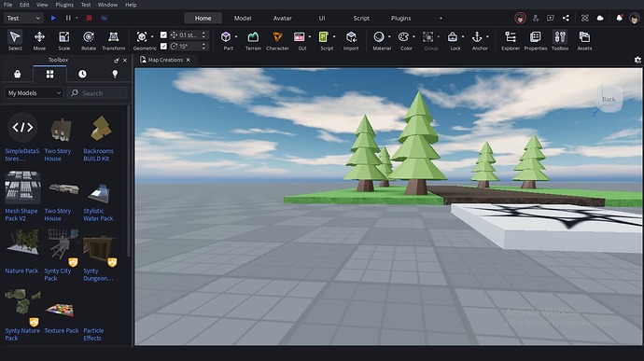Switch to the Model ribbon tab
Viewport: 644px width, 361px height.
click(x=243, y=18)
